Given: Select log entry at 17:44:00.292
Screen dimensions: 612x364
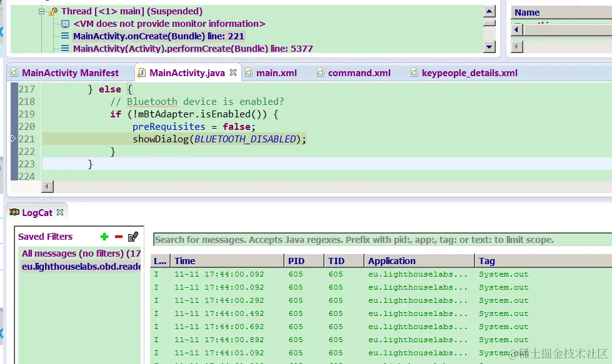Looking at the screenshot, I should (381, 300).
